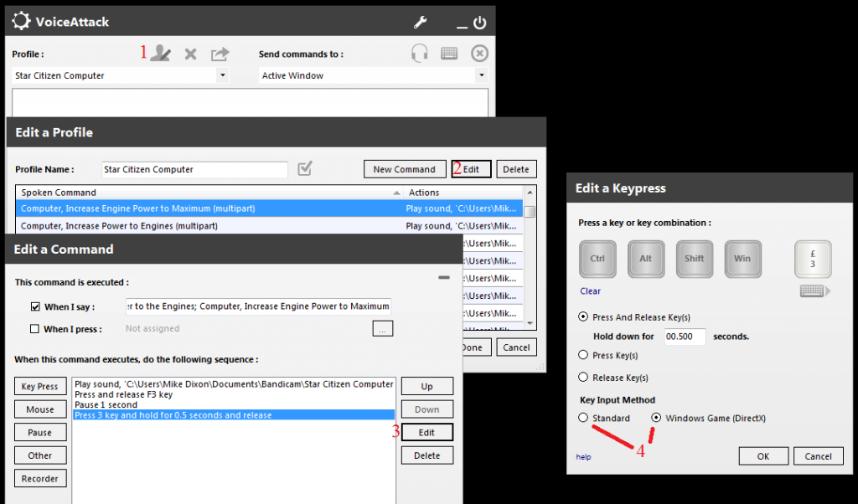This screenshot has width=858, height=504.
Task: Enable the 'When I press' checkbox
Action: tap(35, 329)
